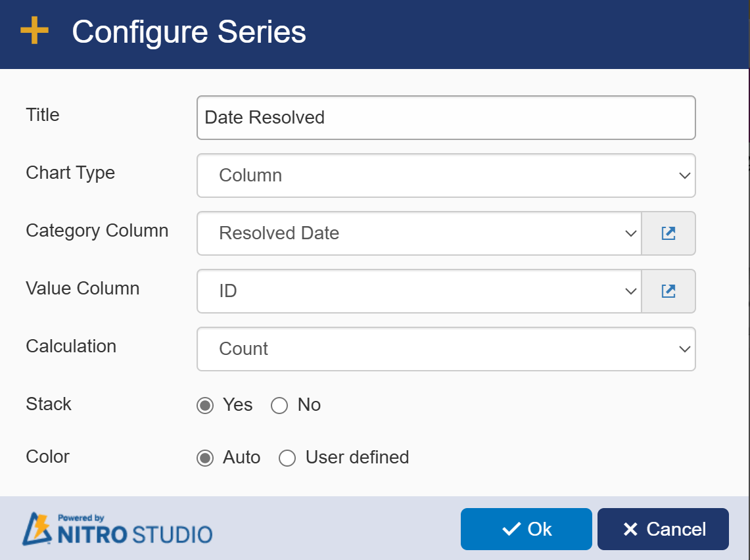Image resolution: width=750 pixels, height=560 pixels.
Task: Click the Stack label
Action: [x=48, y=404]
